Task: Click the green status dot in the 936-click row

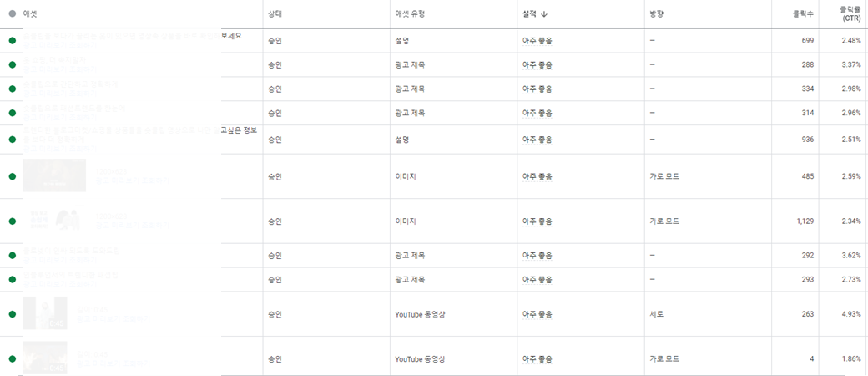Action: pyautogui.click(x=13, y=140)
